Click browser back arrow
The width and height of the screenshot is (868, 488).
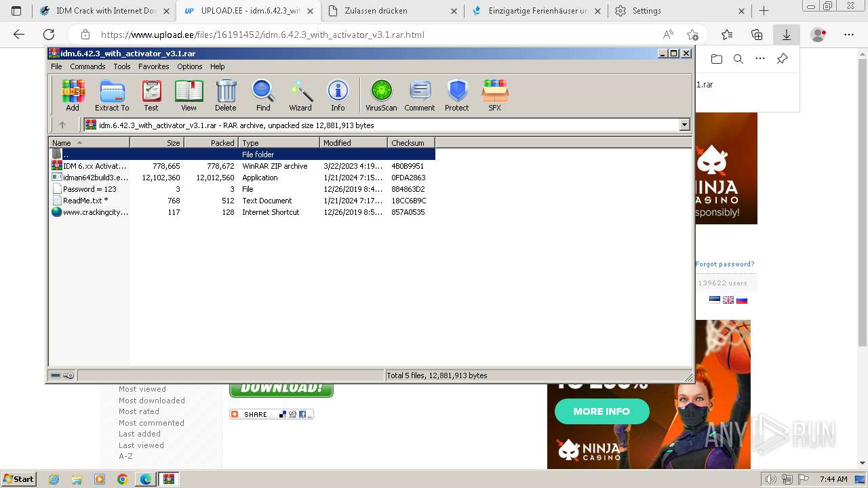(x=19, y=35)
